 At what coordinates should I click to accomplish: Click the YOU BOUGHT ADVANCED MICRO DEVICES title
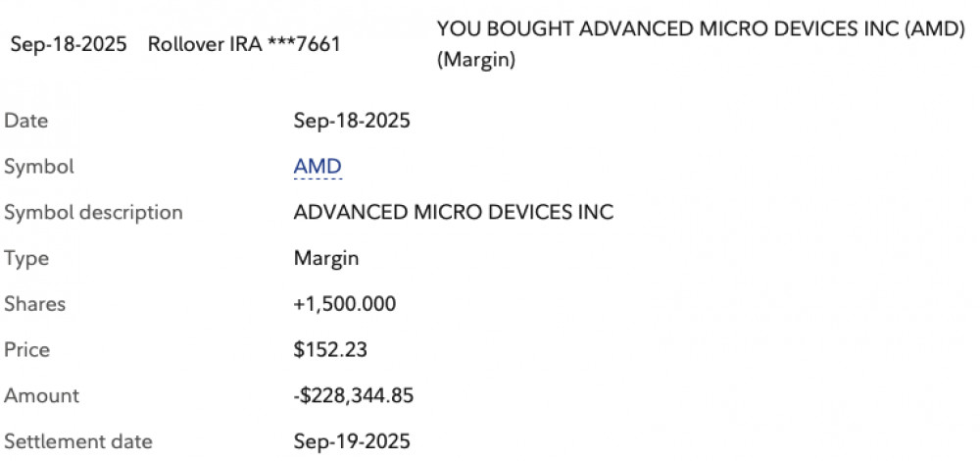[x=701, y=29]
